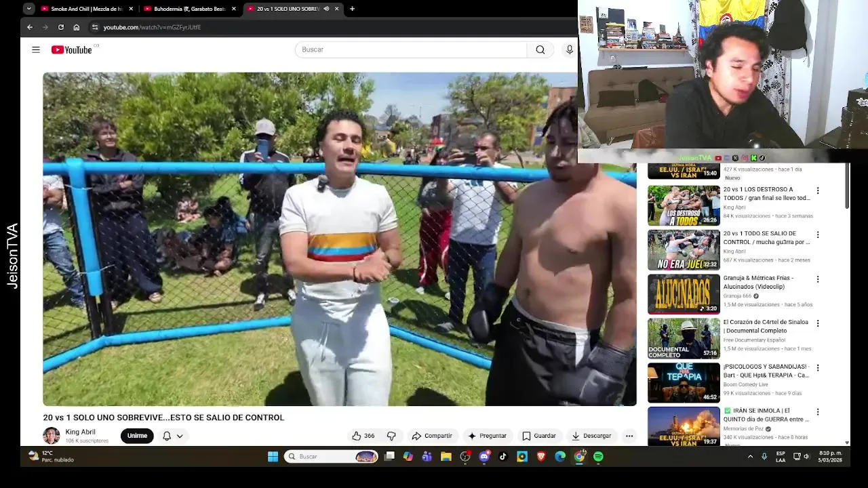Launch Copilot from the taskbar
The image size is (868, 488).
coord(408,457)
